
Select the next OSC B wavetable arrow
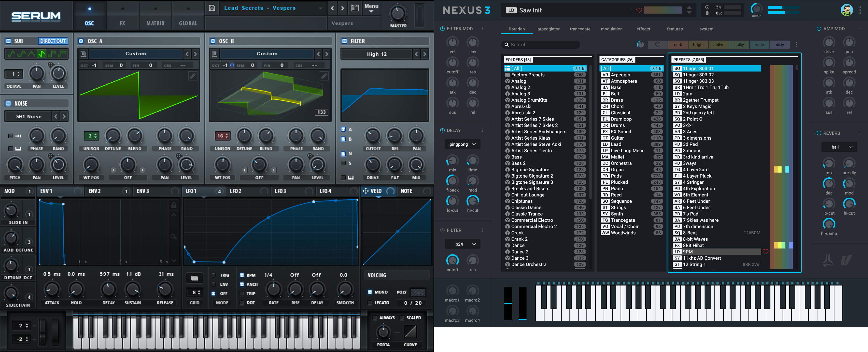(x=326, y=54)
